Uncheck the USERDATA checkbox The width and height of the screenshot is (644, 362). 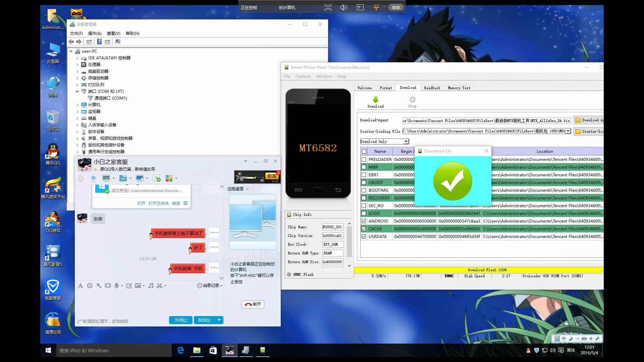364,237
